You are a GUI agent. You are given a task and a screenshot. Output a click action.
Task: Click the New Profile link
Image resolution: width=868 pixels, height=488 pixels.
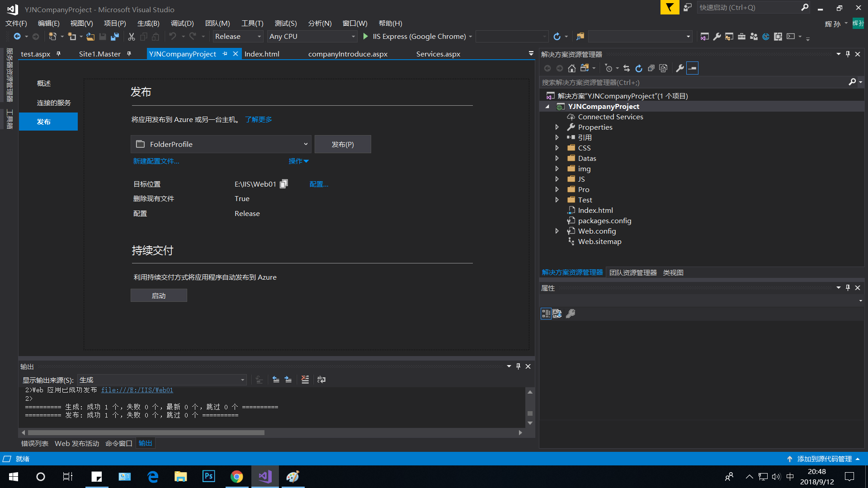156,161
